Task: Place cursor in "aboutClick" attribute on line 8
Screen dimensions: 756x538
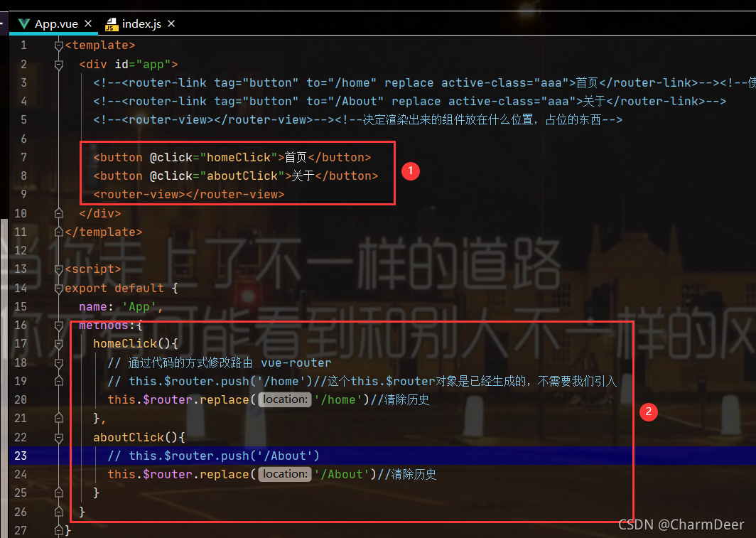Action: pos(242,176)
